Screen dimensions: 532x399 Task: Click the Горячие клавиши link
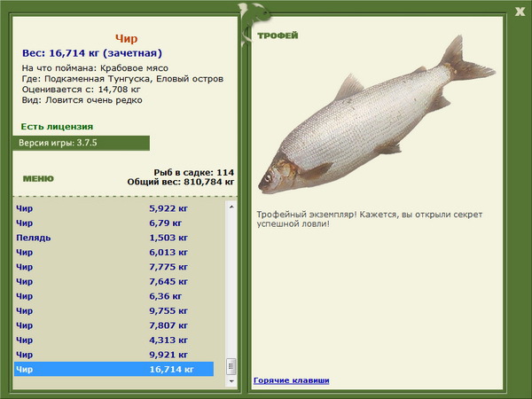292,380
